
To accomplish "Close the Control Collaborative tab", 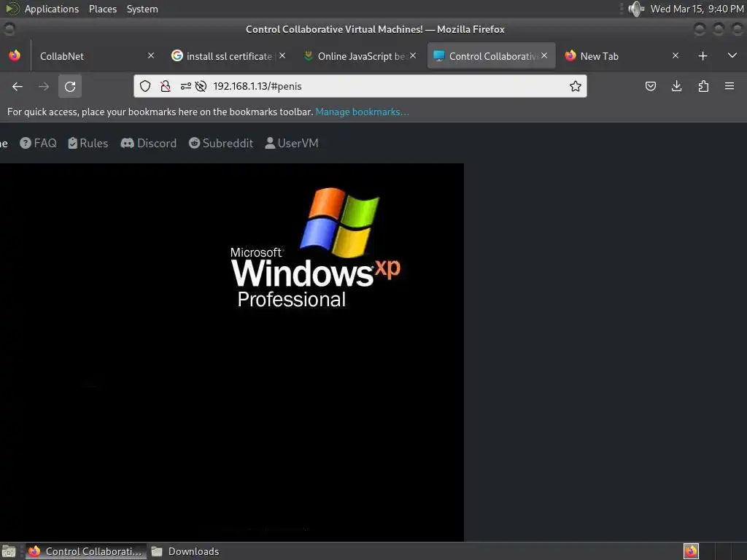I will click(x=544, y=55).
